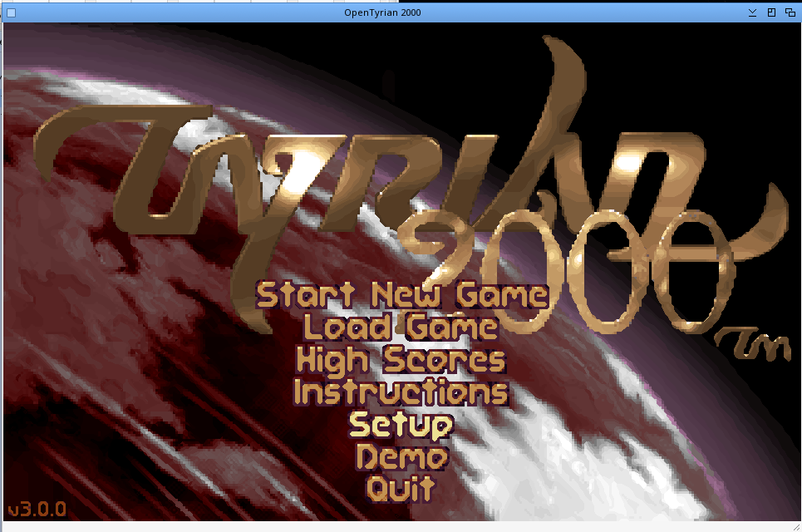Screen dimensions: 802x532
Task: Click the rightmost overlapping-windows title bar icon
Action: click(790, 12)
